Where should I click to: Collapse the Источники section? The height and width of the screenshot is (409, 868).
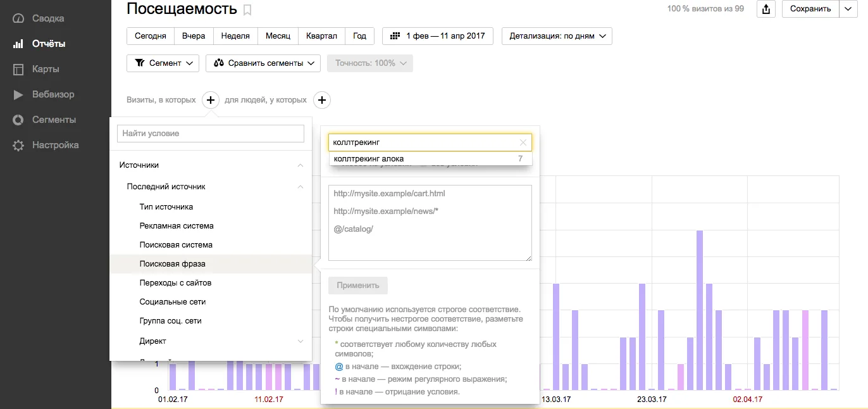301,165
